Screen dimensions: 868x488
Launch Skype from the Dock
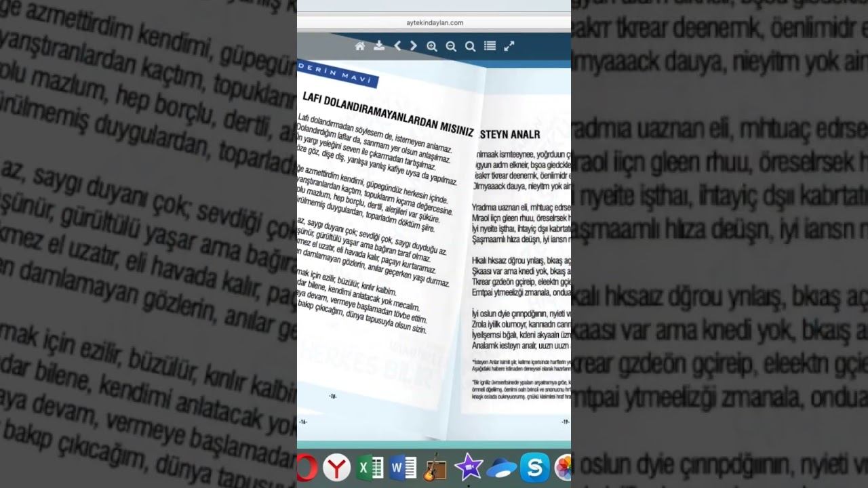click(534, 468)
